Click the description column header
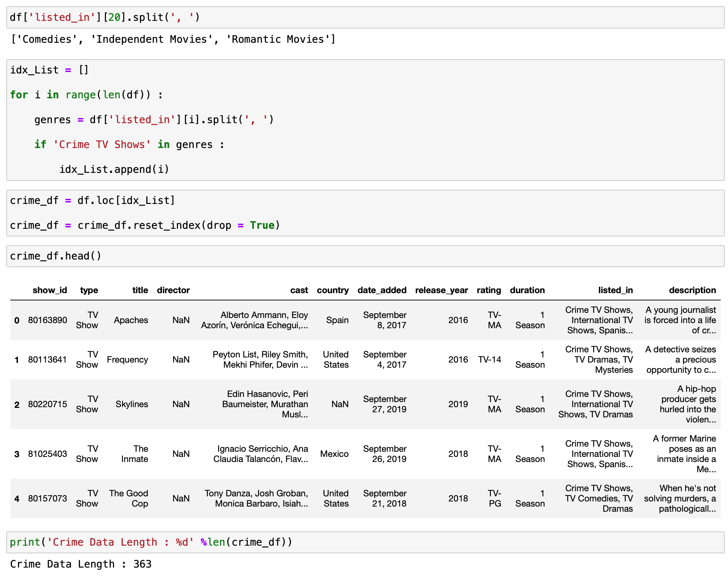728x576 pixels. coord(692,290)
